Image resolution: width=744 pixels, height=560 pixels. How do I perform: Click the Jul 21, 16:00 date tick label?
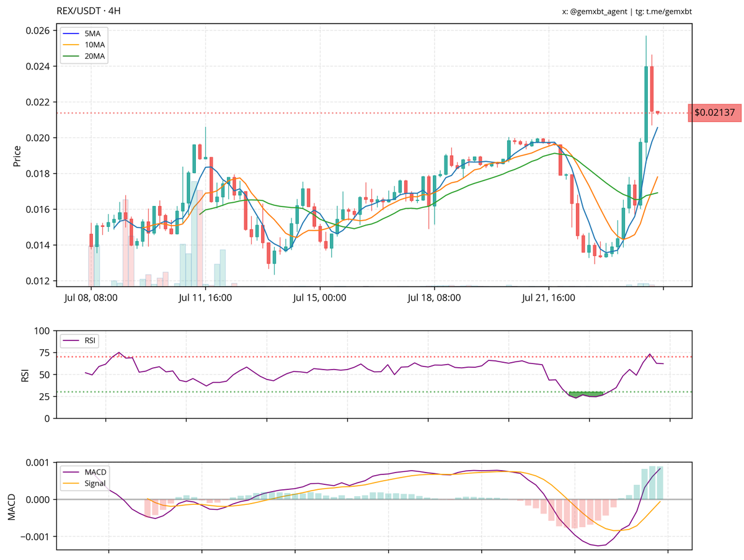(x=548, y=298)
